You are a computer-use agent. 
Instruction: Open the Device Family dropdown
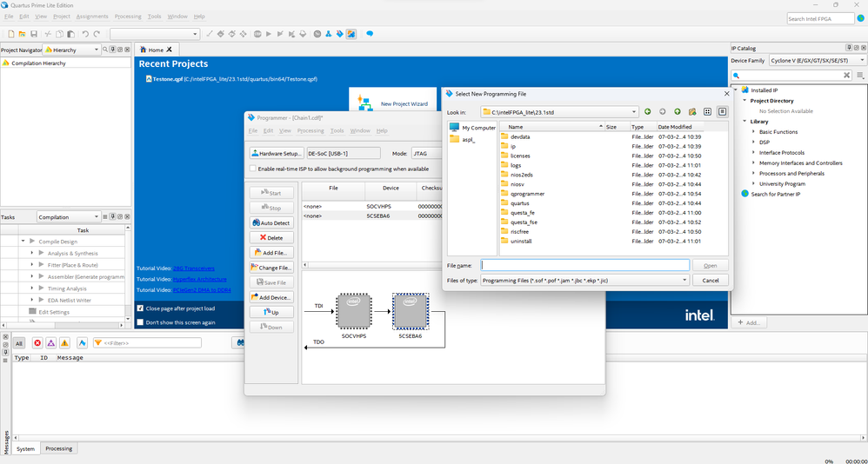pos(813,61)
